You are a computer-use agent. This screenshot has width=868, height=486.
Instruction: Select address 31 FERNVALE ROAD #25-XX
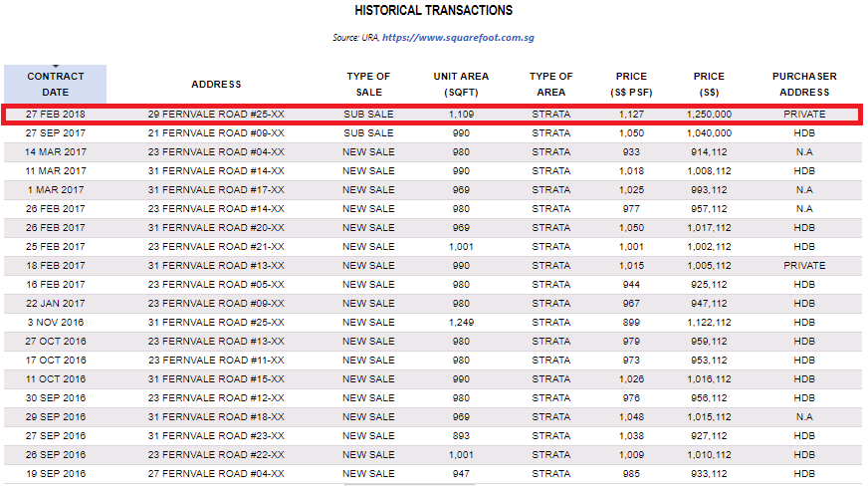click(x=216, y=322)
